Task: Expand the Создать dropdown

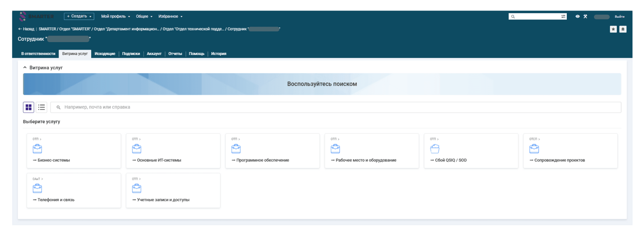Action: [x=79, y=17]
